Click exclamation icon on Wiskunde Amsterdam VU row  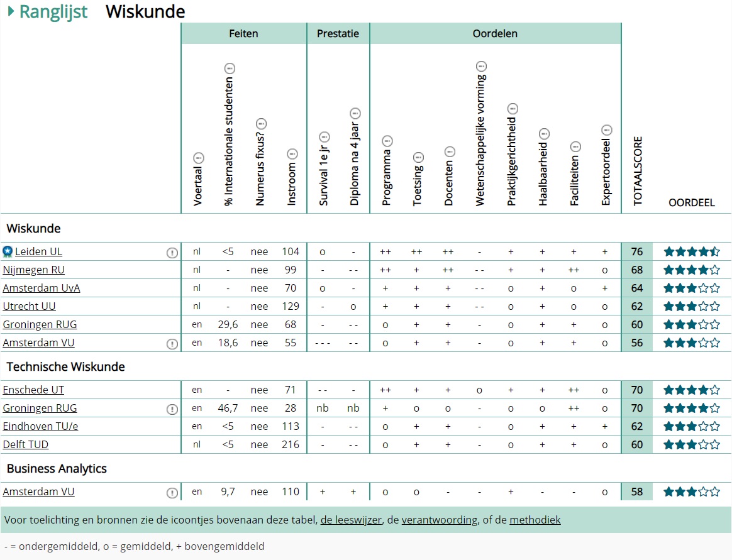pyautogui.click(x=172, y=344)
